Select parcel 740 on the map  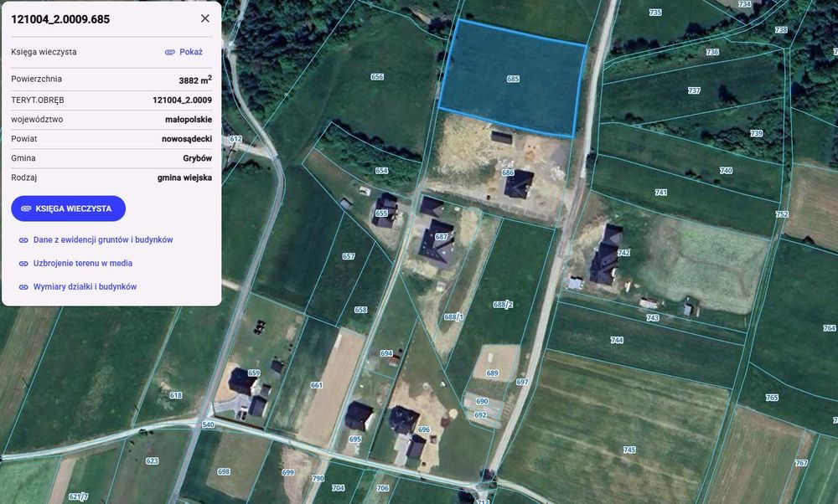(x=726, y=171)
